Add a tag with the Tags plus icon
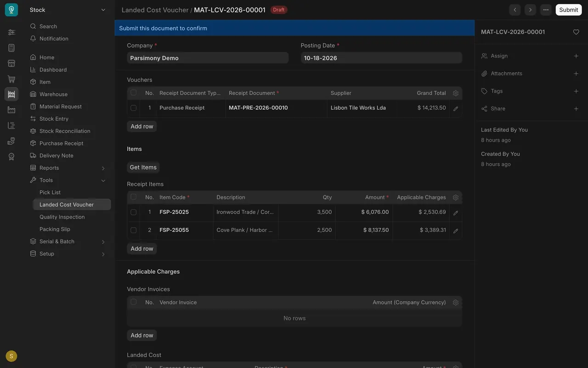The image size is (588, 368). coord(576,91)
